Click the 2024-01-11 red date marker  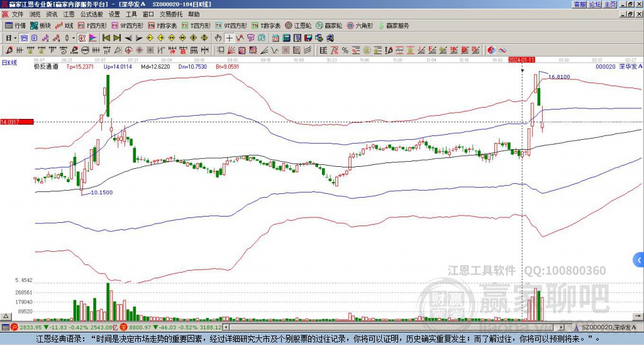click(522, 60)
